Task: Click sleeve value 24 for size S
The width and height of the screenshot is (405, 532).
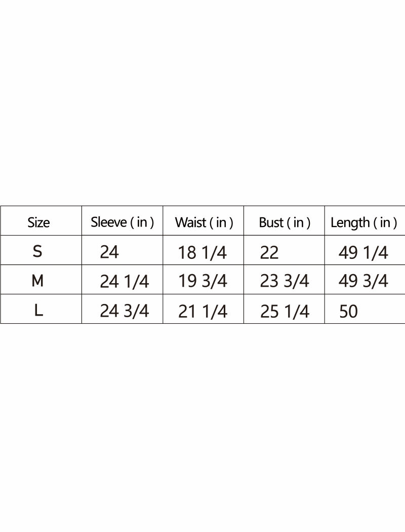Action: click(x=109, y=252)
